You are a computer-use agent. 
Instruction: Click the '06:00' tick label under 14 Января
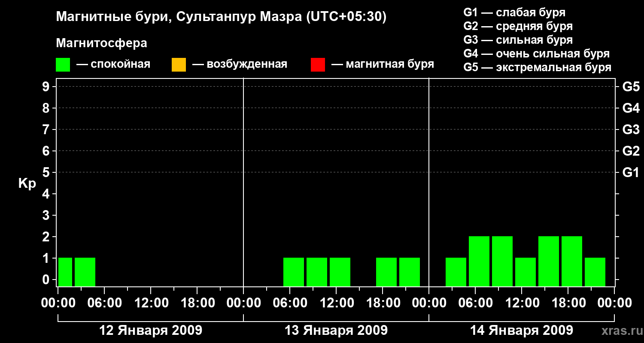point(475,303)
